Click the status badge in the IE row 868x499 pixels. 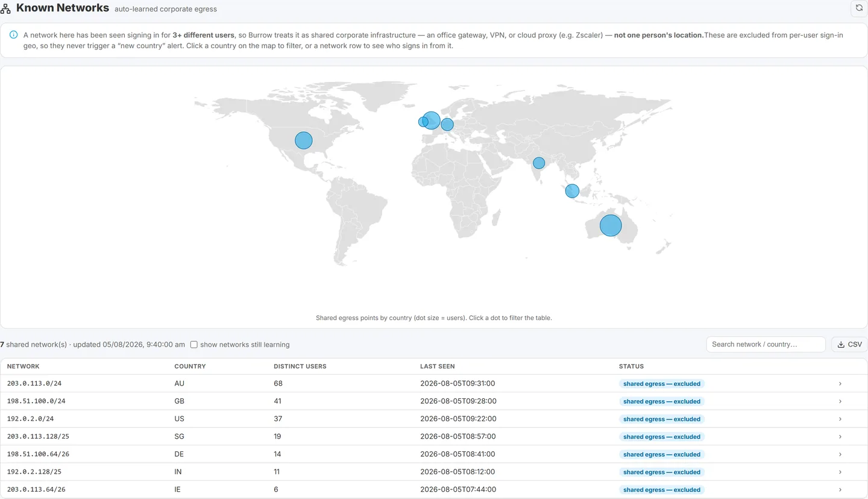[662, 489]
